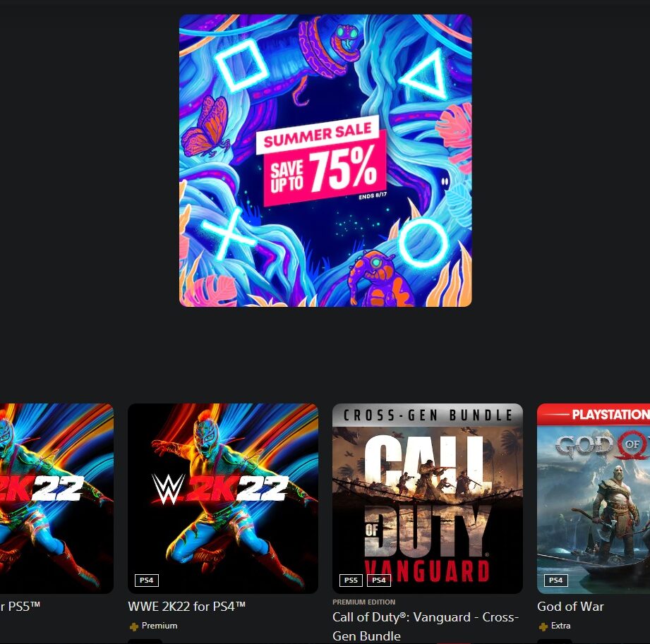Select the partially visible WWE 2K22 PS5 cover
Viewport: 650px width, 644px height.
[x=56, y=499]
